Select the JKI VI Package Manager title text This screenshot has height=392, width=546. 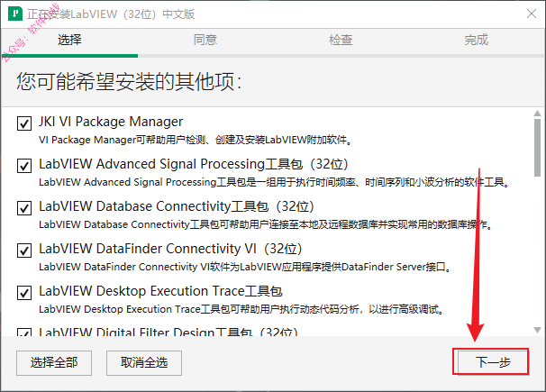[x=111, y=122]
